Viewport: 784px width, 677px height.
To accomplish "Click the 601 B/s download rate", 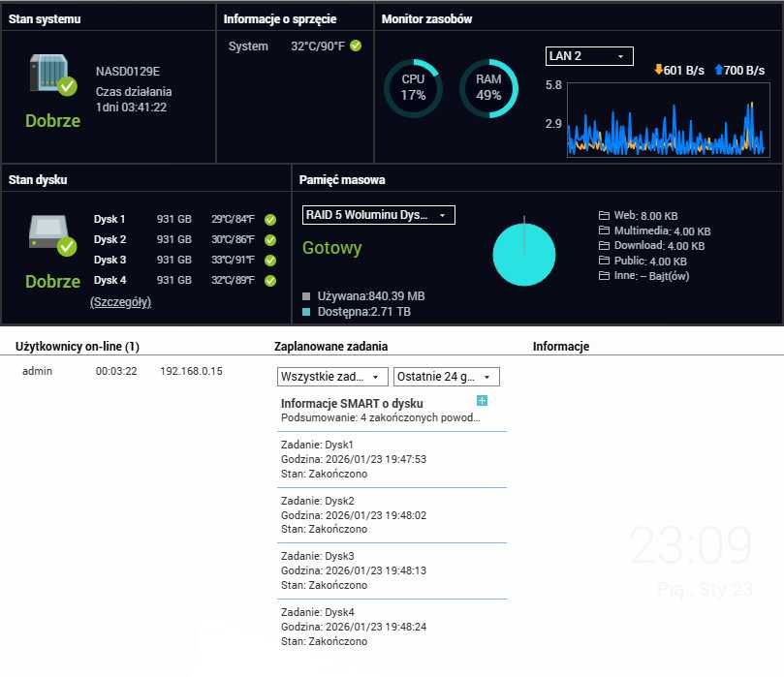I will click(684, 71).
